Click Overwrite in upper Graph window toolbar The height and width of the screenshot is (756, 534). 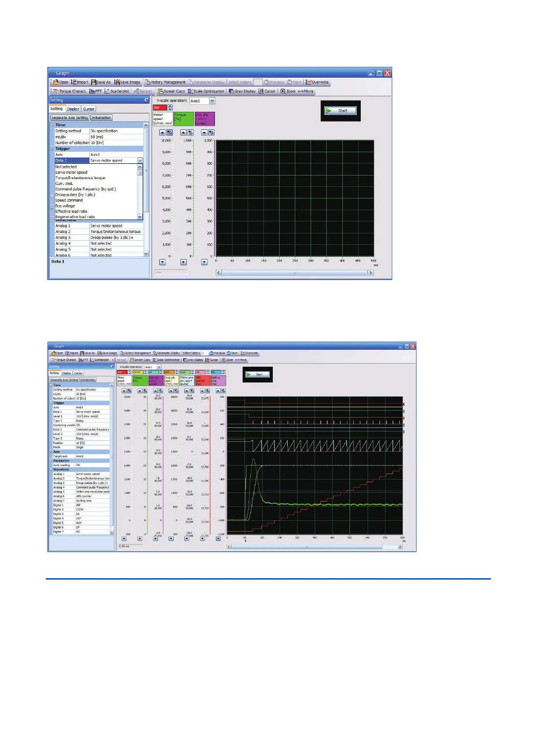click(317, 82)
